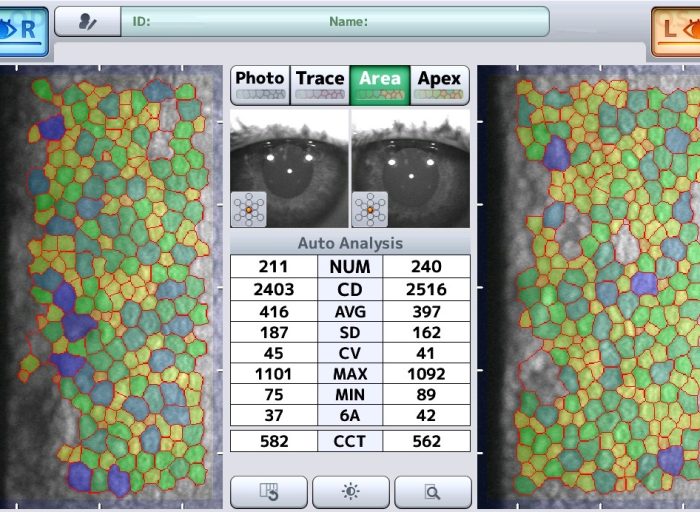Select the left eye L button

coord(676,29)
